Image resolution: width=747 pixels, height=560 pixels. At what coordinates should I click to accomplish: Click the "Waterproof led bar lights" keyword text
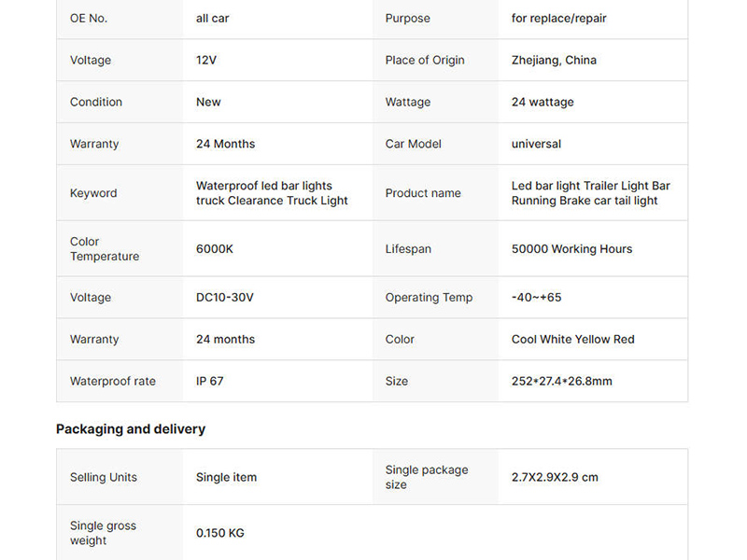click(x=264, y=186)
